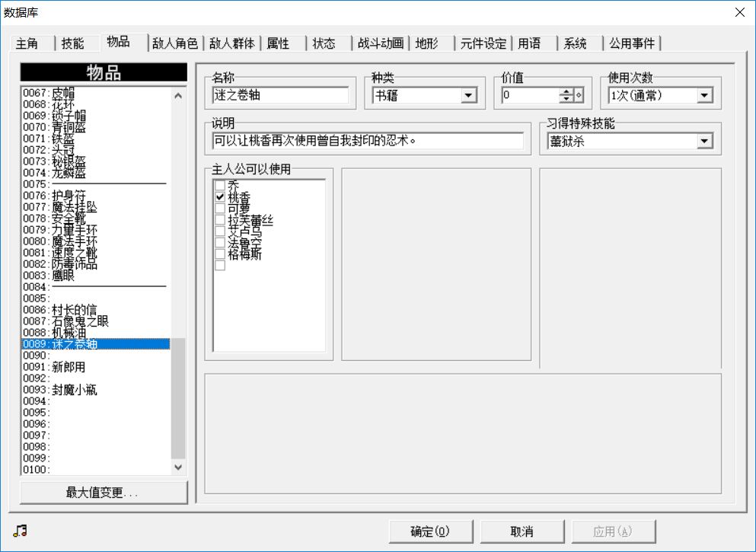Switch to the 技能 tab
756x552 pixels.
click(x=73, y=43)
